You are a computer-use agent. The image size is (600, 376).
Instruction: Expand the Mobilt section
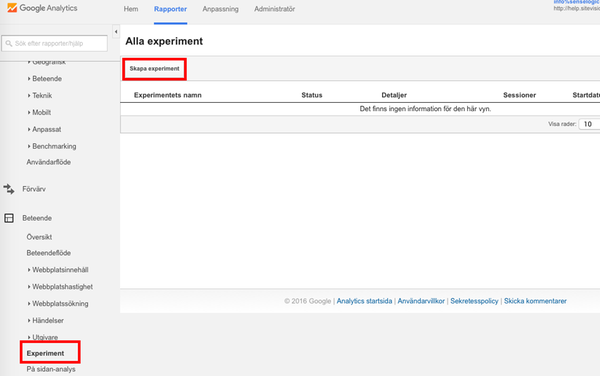[x=39, y=112]
